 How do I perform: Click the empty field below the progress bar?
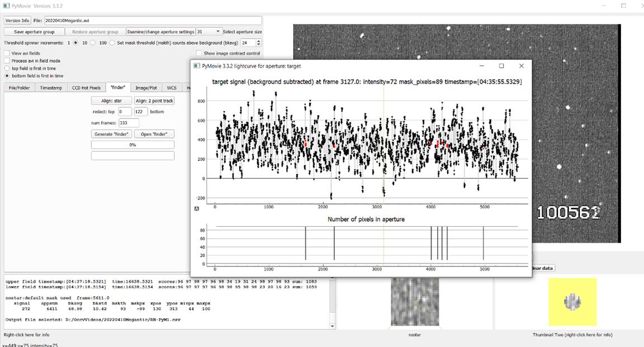pos(132,156)
